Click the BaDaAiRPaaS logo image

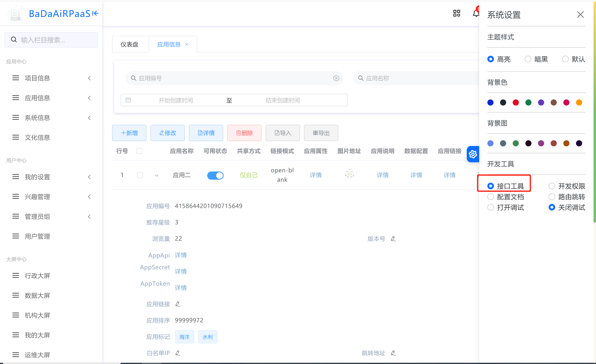pyautogui.click(x=15, y=14)
